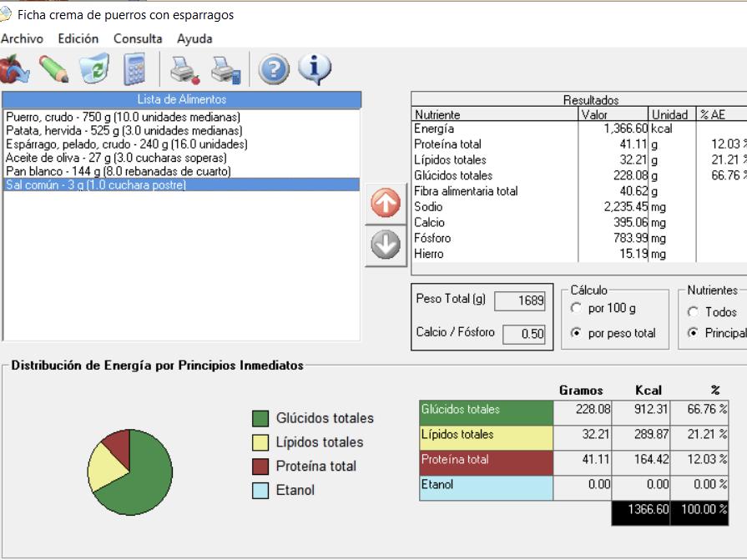
Task: Click the green pencil edit icon
Action: (x=53, y=70)
